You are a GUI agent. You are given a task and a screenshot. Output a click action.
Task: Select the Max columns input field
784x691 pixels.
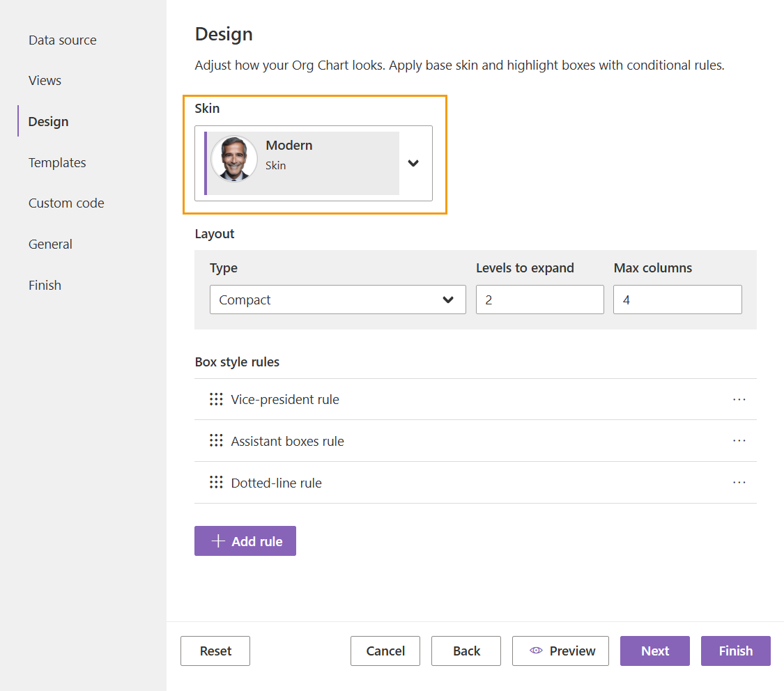[677, 300]
